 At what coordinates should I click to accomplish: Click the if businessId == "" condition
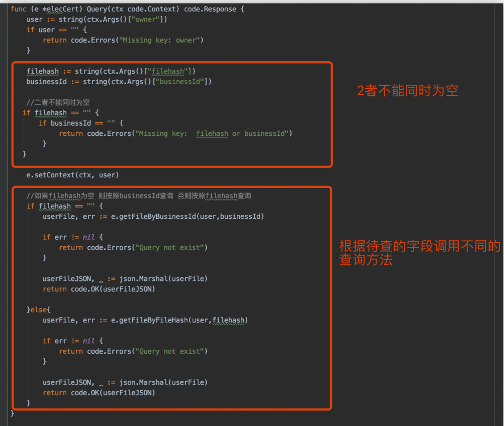tap(80, 123)
